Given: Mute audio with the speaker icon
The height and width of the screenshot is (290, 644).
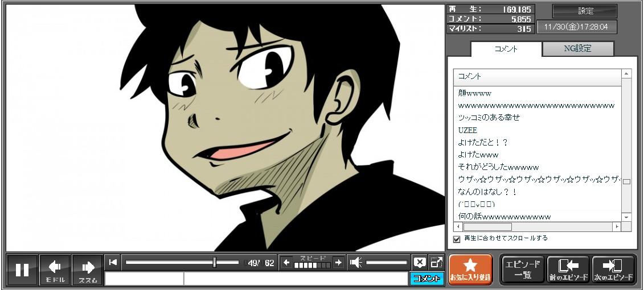Looking at the screenshot, I should 356,262.
